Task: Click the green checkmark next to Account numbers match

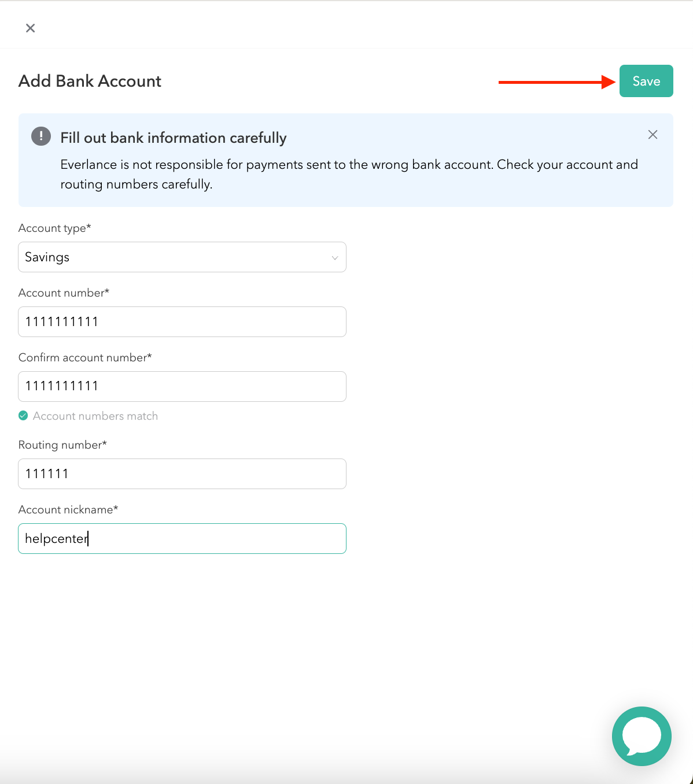Action: (23, 416)
